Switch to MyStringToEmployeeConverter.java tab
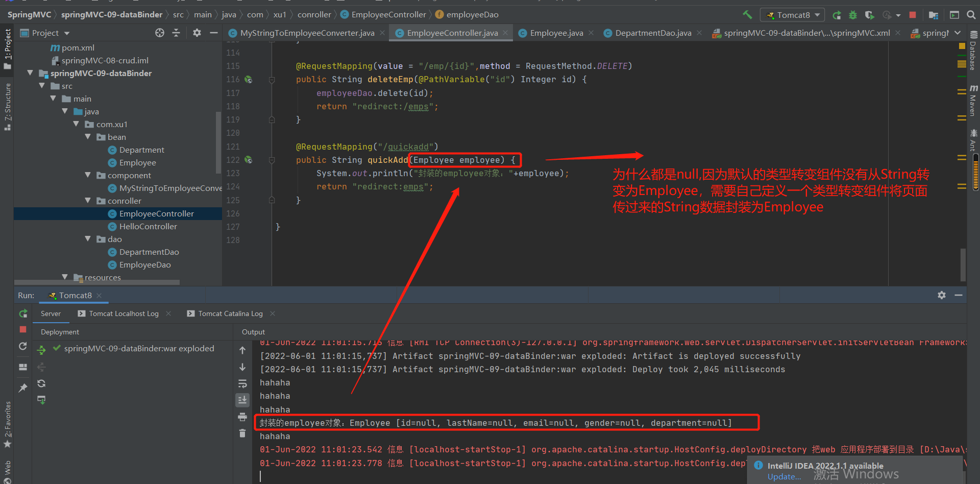Screen dimensions: 980x484 [x=307, y=33]
